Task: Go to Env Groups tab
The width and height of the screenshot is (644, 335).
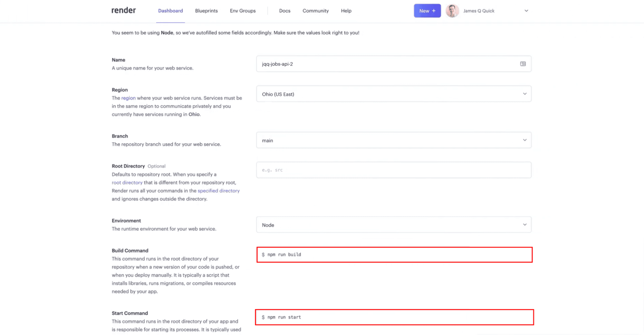Action: point(243,11)
